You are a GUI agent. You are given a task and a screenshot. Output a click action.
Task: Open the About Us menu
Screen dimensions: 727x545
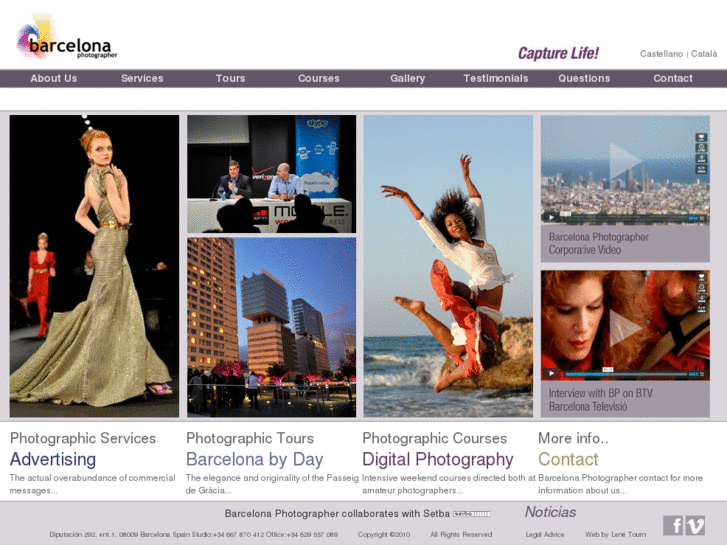[x=54, y=78]
